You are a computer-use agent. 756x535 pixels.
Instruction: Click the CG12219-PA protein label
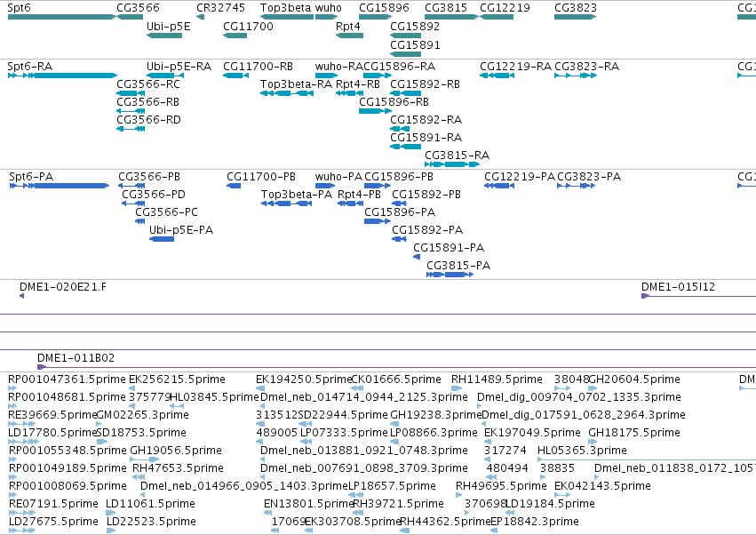[x=520, y=177]
